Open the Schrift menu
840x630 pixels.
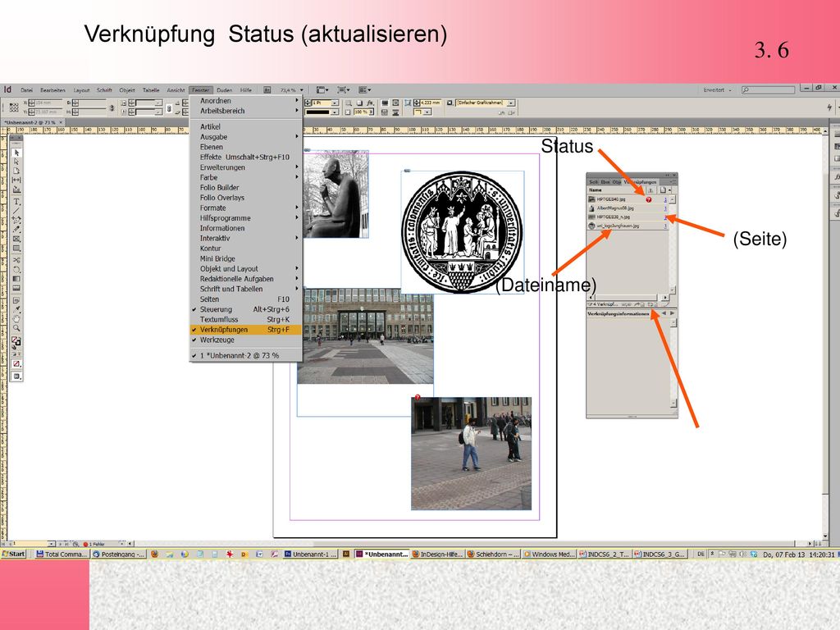104,90
